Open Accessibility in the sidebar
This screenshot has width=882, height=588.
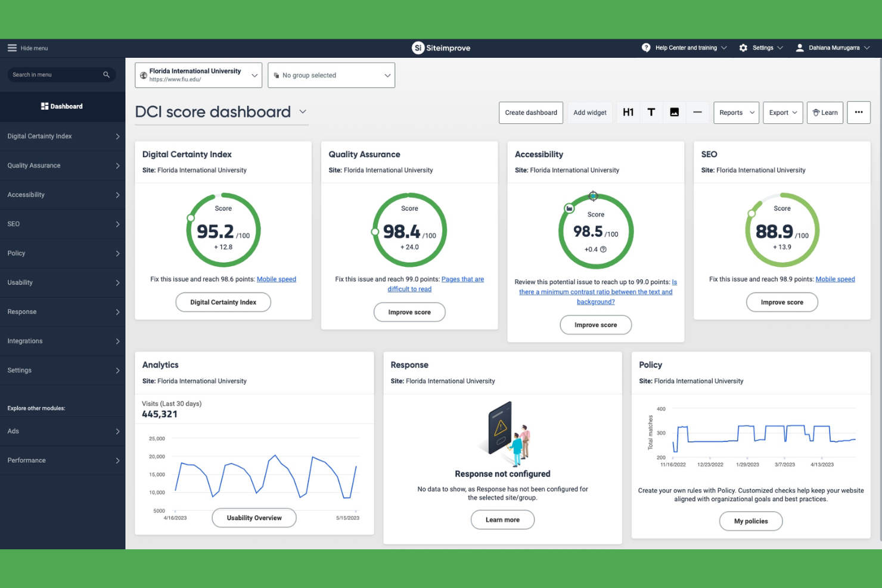pyautogui.click(x=63, y=195)
